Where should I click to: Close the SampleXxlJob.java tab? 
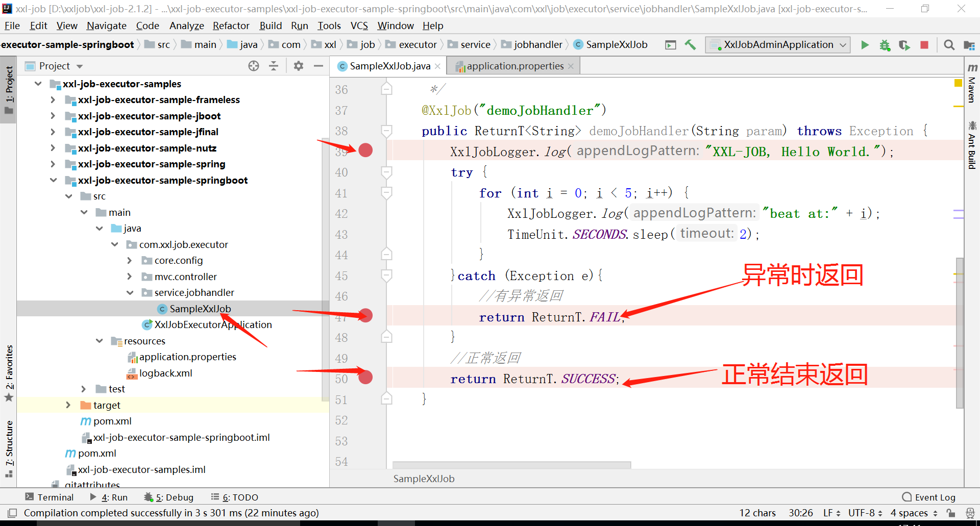(x=437, y=66)
